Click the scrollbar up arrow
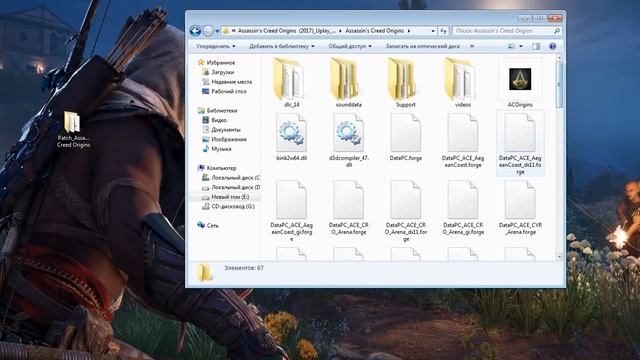 [x=559, y=58]
